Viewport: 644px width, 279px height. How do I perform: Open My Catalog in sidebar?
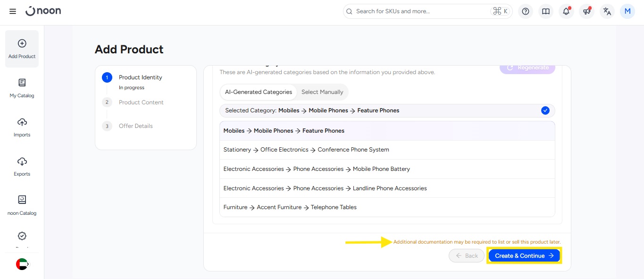coord(22,88)
